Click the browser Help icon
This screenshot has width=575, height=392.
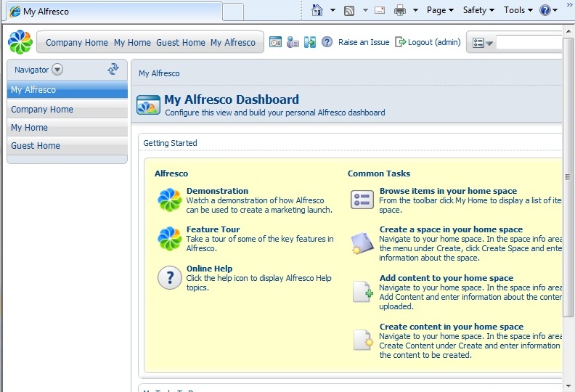click(545, 10)
